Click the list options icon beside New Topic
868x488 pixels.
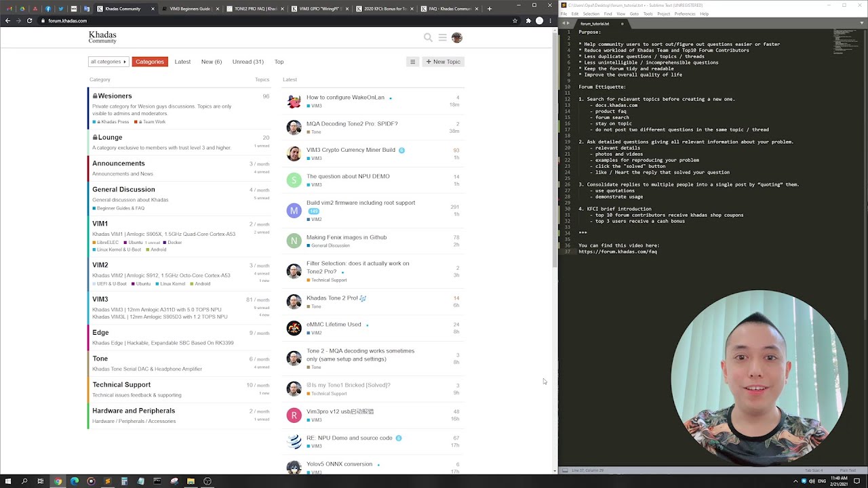click(x=412, y=62)
